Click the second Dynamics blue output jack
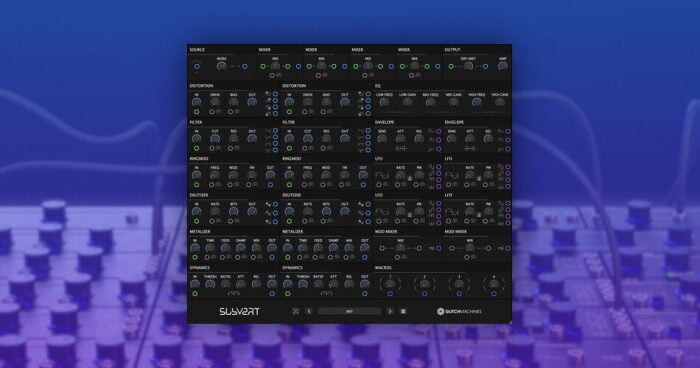 pos(365,294)
